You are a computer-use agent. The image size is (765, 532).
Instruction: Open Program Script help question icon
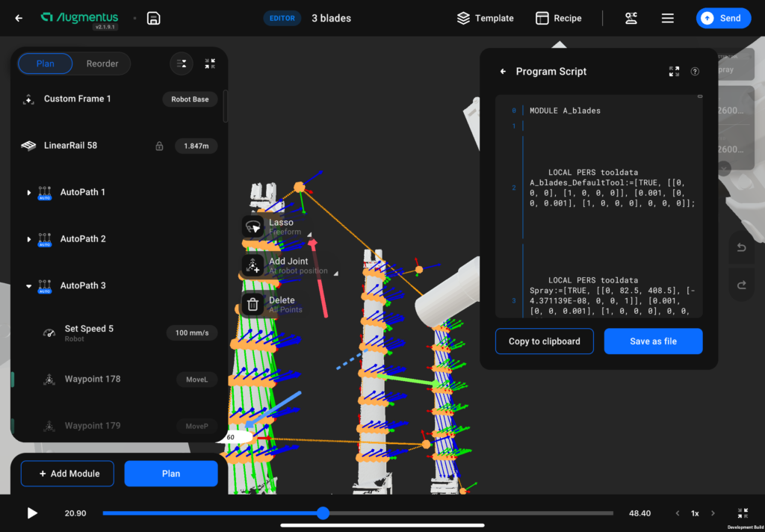pos(695,72)
